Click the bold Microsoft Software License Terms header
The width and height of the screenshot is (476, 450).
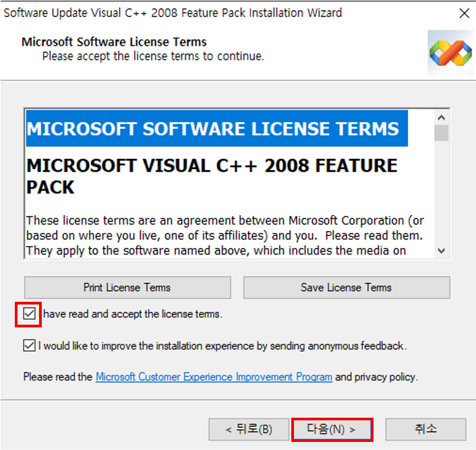pos(114,42)
